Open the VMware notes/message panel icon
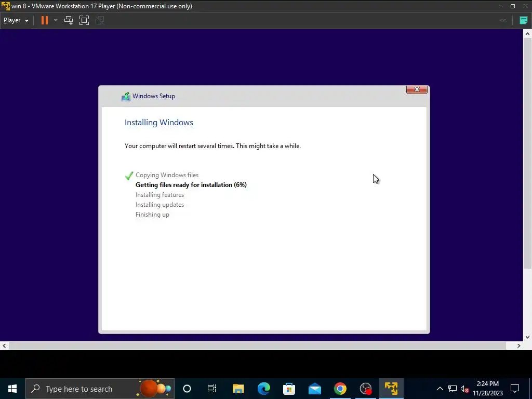Image resolution: width=532 pixels, height=399 pixels. point(524,20)
